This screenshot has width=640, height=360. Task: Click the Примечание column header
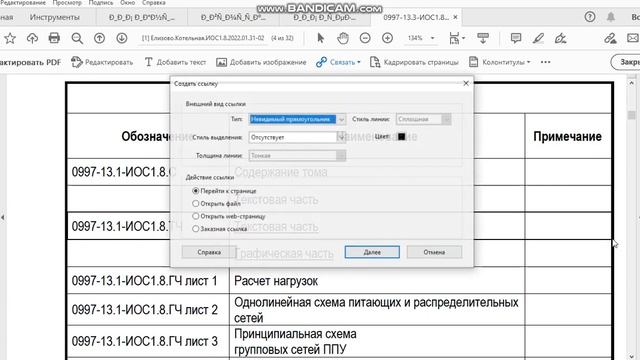coord(567,136)
